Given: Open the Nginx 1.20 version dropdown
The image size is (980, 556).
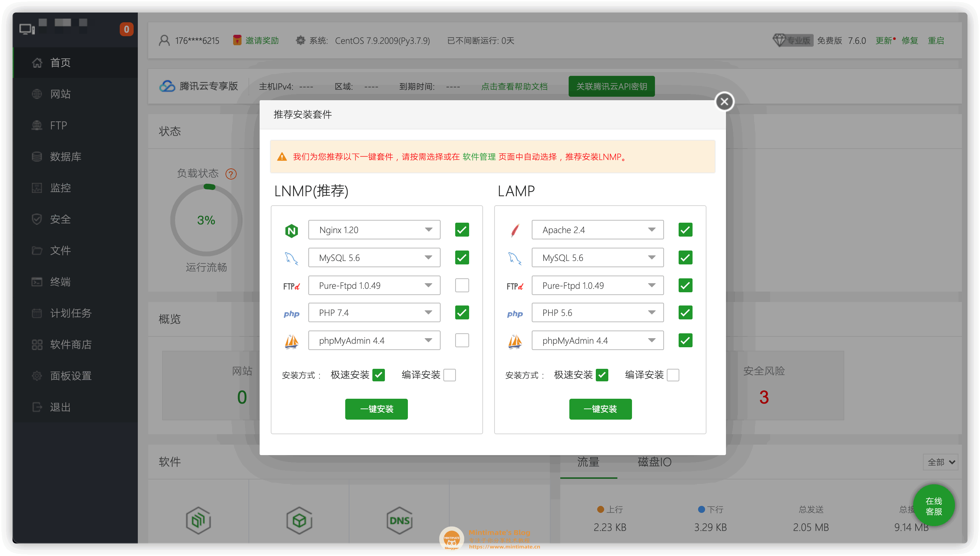Looking at the screenshot, I should (374, 230).
